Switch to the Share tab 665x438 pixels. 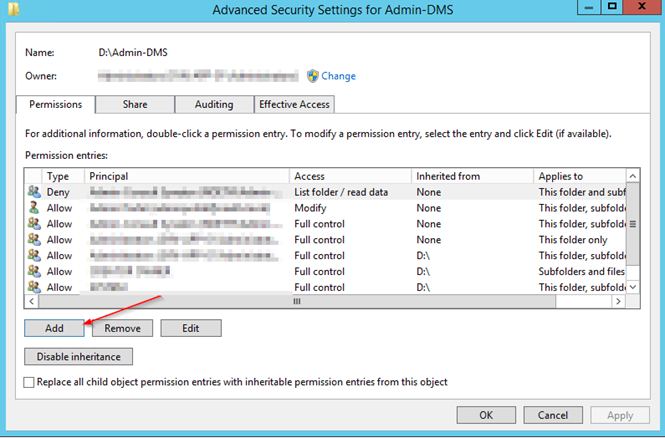coord(135,104)
